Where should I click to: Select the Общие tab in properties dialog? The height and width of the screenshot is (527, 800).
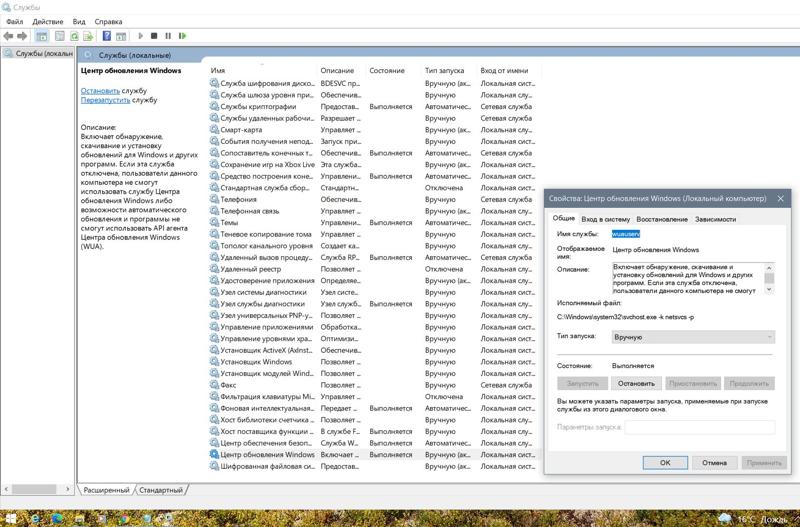[564, 218]
